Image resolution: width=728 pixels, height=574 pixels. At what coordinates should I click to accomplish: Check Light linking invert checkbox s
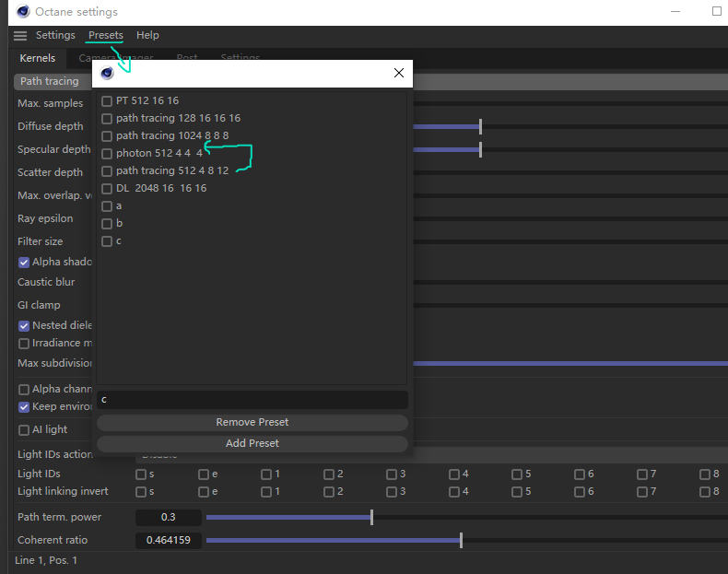click(141, 492)
